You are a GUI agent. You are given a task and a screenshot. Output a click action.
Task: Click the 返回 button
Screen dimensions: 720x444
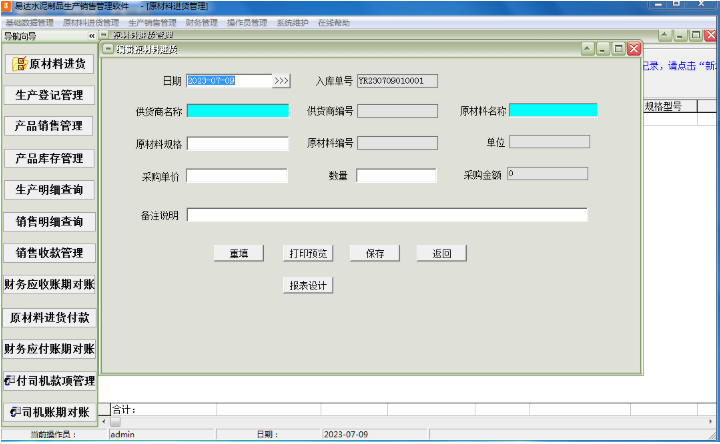[x=442, y=253]
